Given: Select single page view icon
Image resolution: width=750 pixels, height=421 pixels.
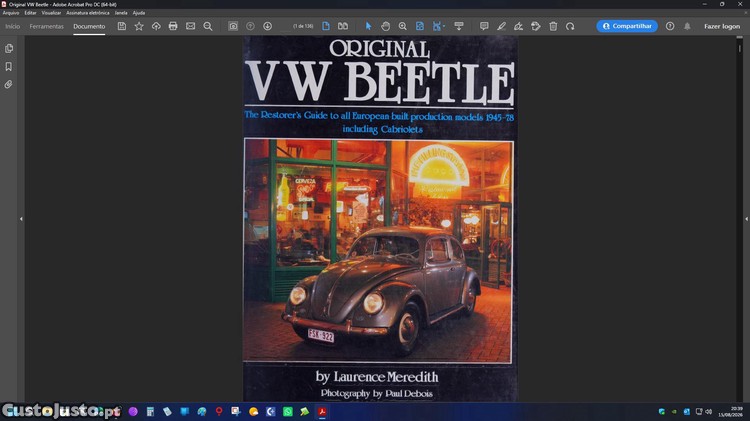Looking at the screenshot, I should (326, 26).
